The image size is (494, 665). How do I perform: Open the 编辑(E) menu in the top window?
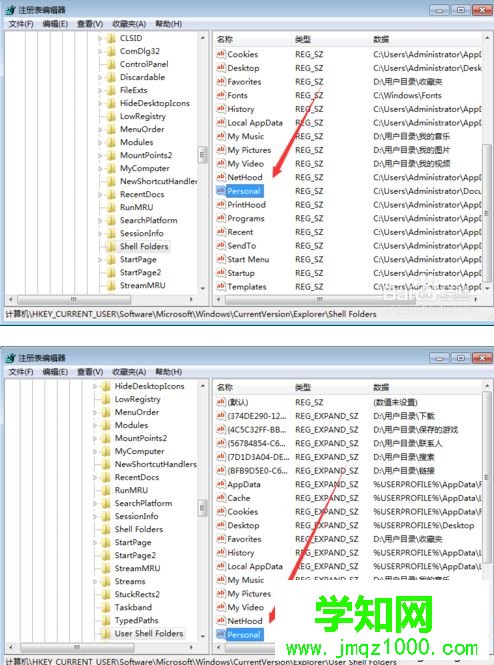[55, 24]
